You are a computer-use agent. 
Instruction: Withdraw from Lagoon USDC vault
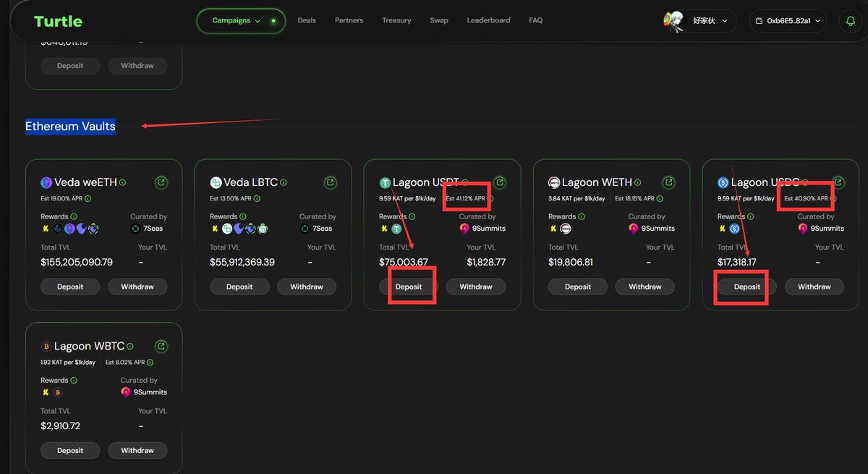pyautogui.click(x=814, y=287)
